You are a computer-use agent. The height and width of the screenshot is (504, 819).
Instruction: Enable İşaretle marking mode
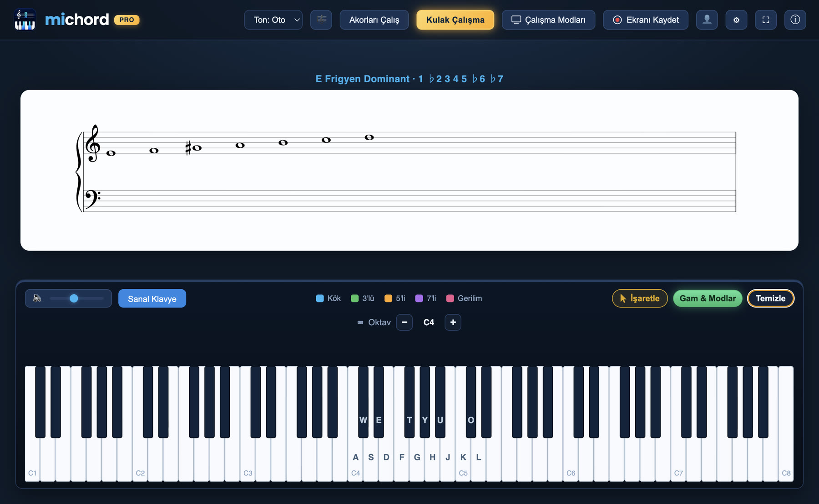pos(640,298)
